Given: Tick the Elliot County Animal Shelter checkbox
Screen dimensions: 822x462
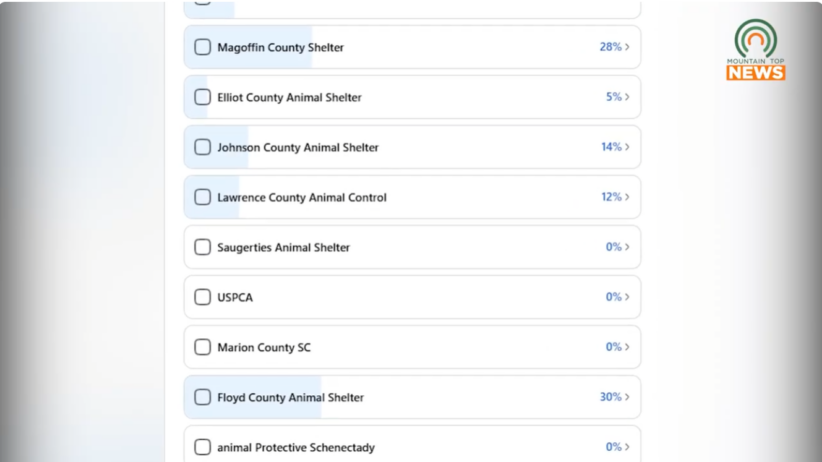Looking at the screenshot, I should pyautogui.click(x=203, y=97).
